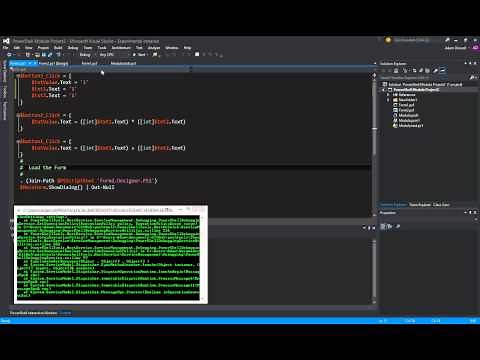The width and height of the screenshot is (480, 360).
Task: Click the Visual Studio logo icon
Action: 6,41
